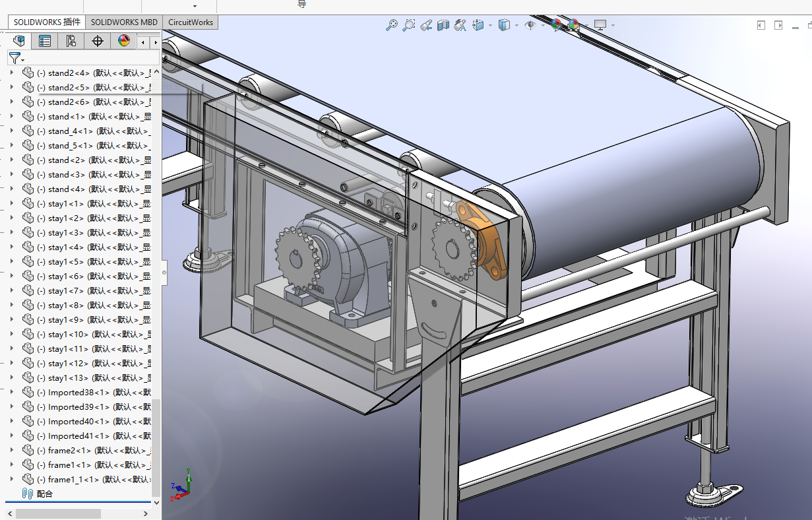This screenshot has width=812, height=520.
Task: Click the Previous View icon
Action: (x=426, y=25)
